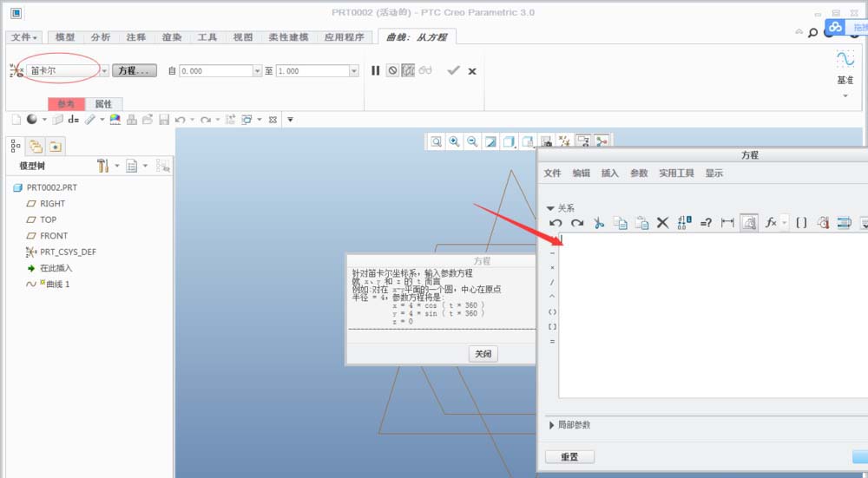868x478 pixels.
Task: Toggle datum display filters icon
Action: point(564,141)
